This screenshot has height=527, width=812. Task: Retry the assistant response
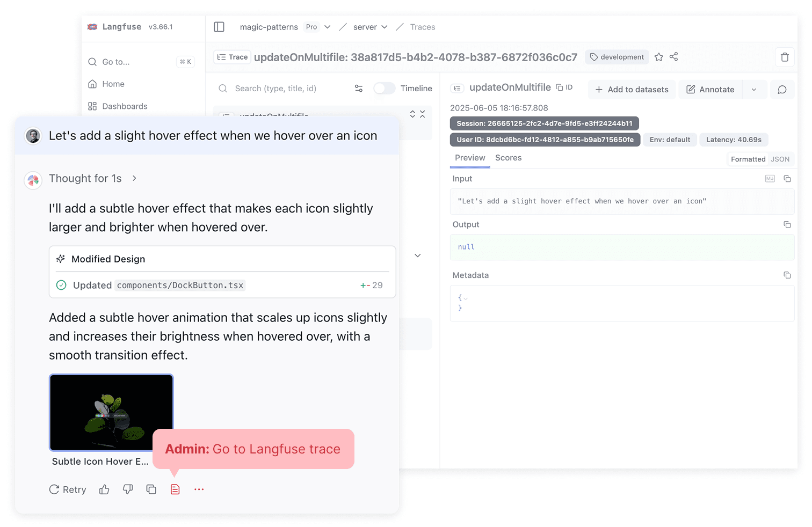tap(67, 489)
